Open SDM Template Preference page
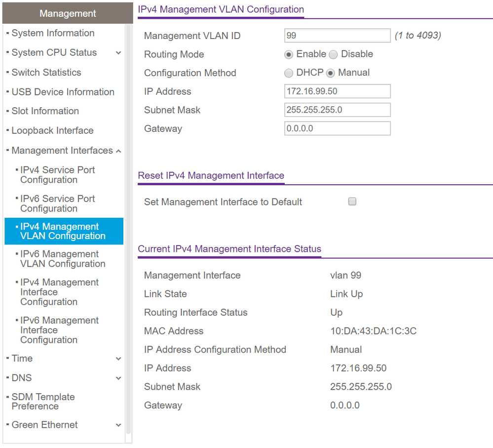 pyautogui.click(x=43, y=402)
